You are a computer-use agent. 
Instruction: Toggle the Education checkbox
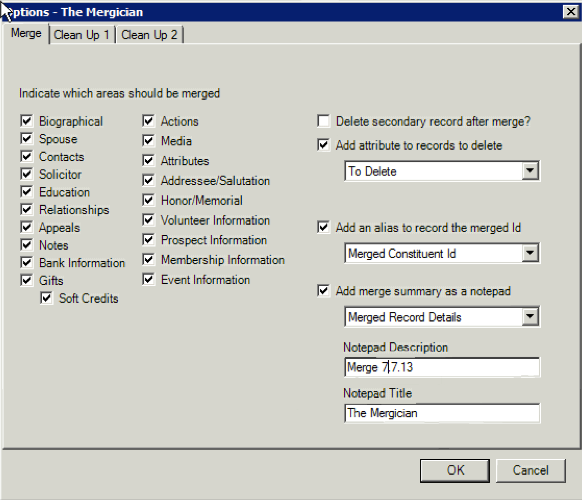[x=27, y=192]
